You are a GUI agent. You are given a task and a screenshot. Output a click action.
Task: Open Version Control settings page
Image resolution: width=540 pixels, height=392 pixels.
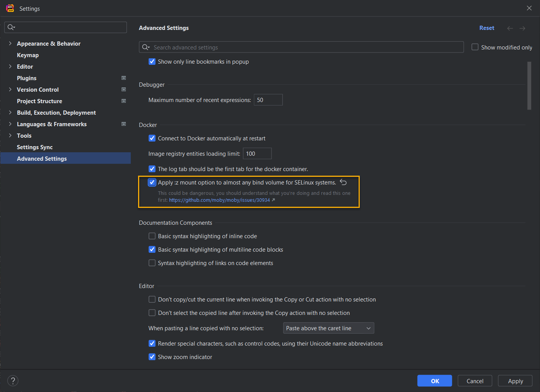click(x=38, y=89)
